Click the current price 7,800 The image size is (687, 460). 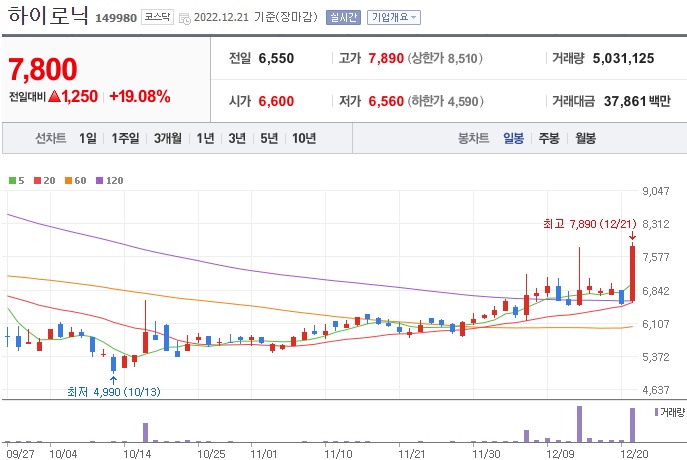pos(43,69)
